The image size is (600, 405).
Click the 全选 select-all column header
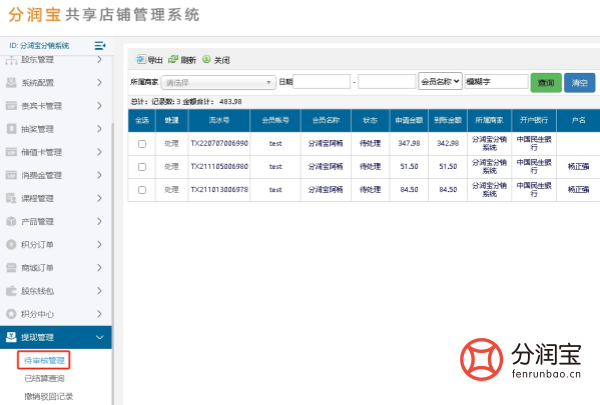[x=142, y=120]
